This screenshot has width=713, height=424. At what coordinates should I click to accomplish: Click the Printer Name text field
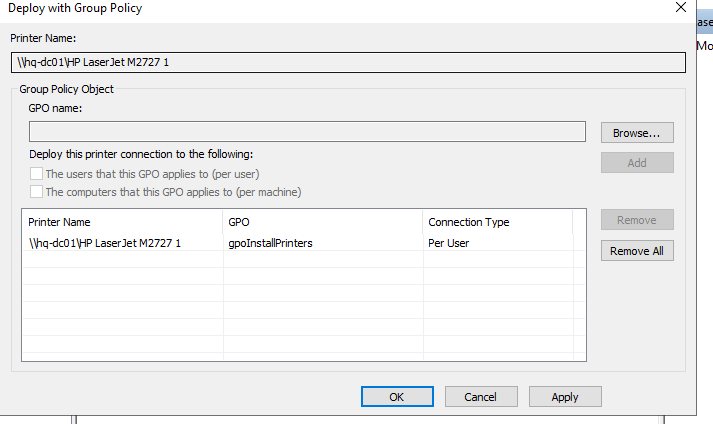pyautogui.click(x=348, y=62)
